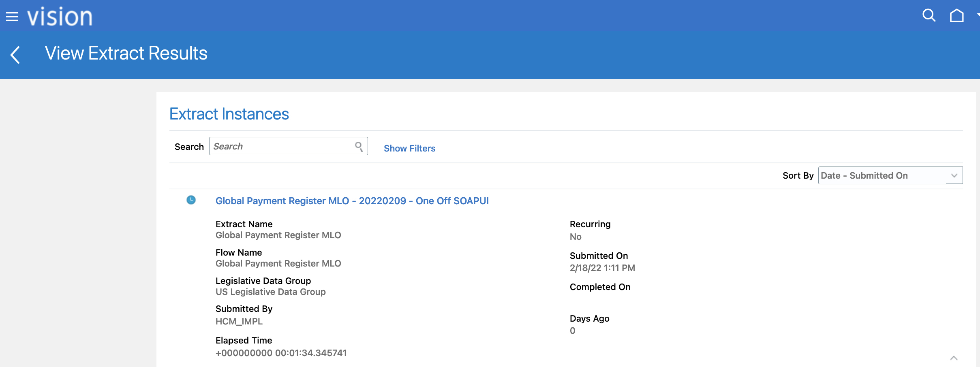
Task: Click the Extract Instances heading
Action: click(x=229, y=114)
